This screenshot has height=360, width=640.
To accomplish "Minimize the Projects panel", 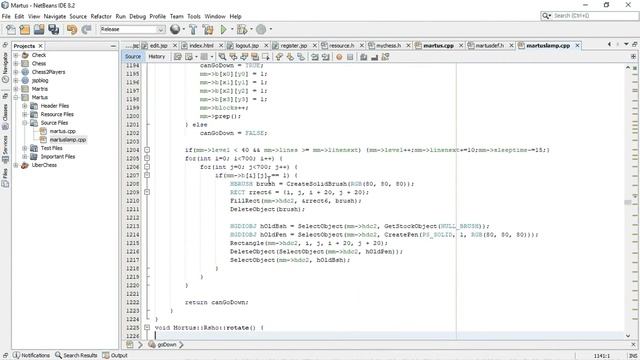I will (x=113, y=46).
